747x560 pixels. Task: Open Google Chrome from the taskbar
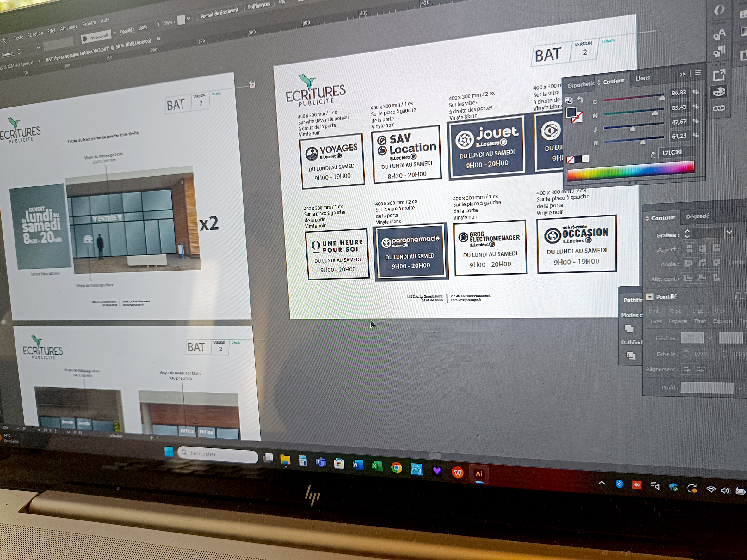click(397, 468)
